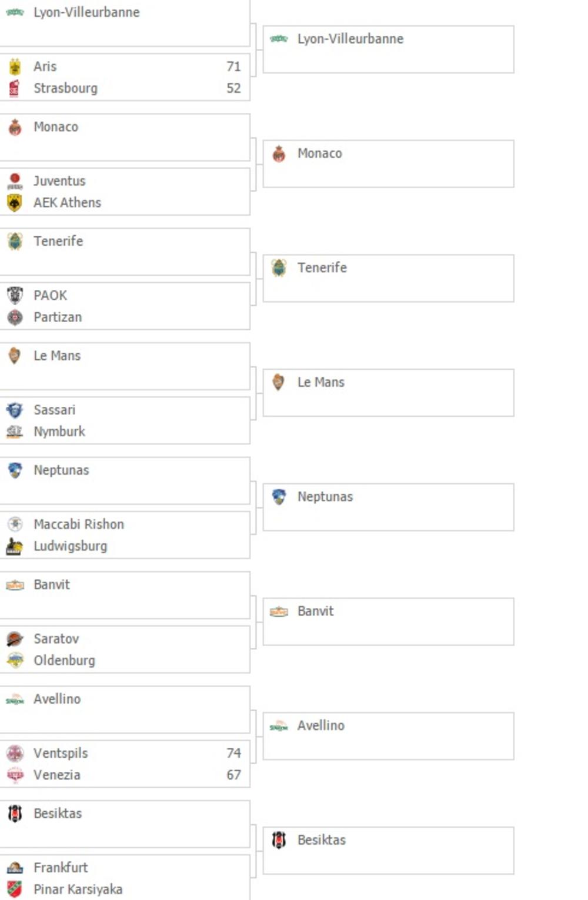This screenshot has height=900, width=588.
Task: Click the Partizan team logo
Action: coord(15,317)
